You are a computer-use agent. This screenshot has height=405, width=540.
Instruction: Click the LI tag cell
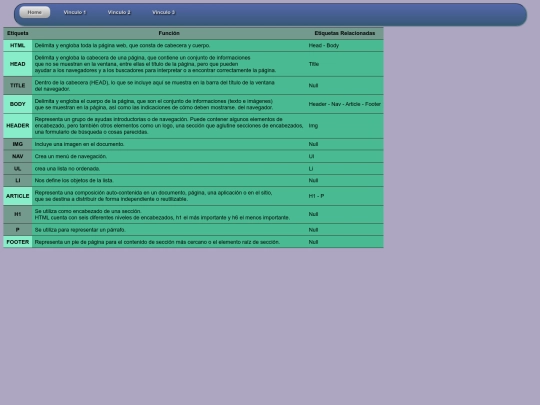tap(18, 180)
